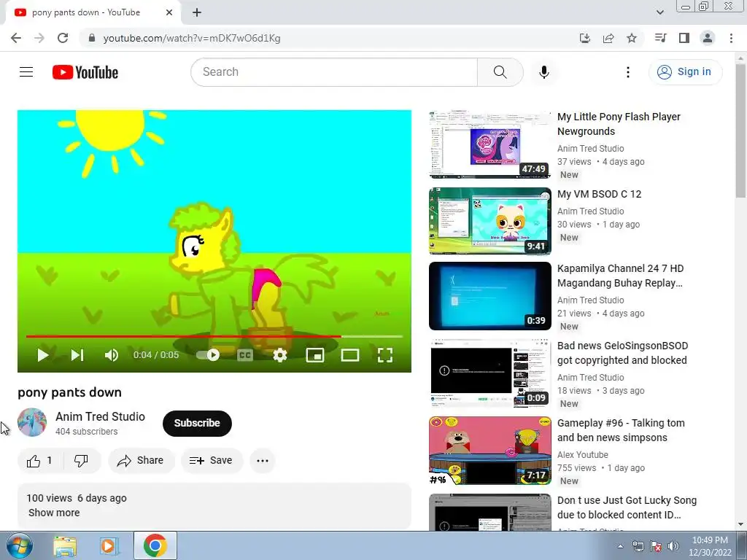Skip to next video in player
747x560 pixels.
77,355
